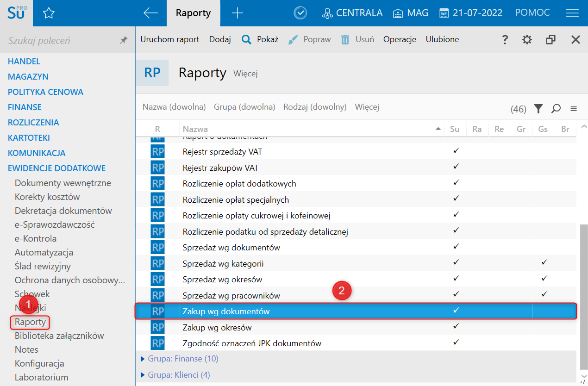
Task: Click the favorites star icon in header
Action: coord(49,13)
